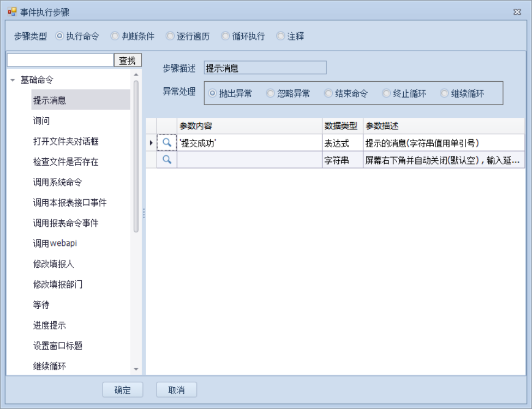Choose 终止循环 exception option
This screenshot has width=532, height=409.
click(386, 93)
